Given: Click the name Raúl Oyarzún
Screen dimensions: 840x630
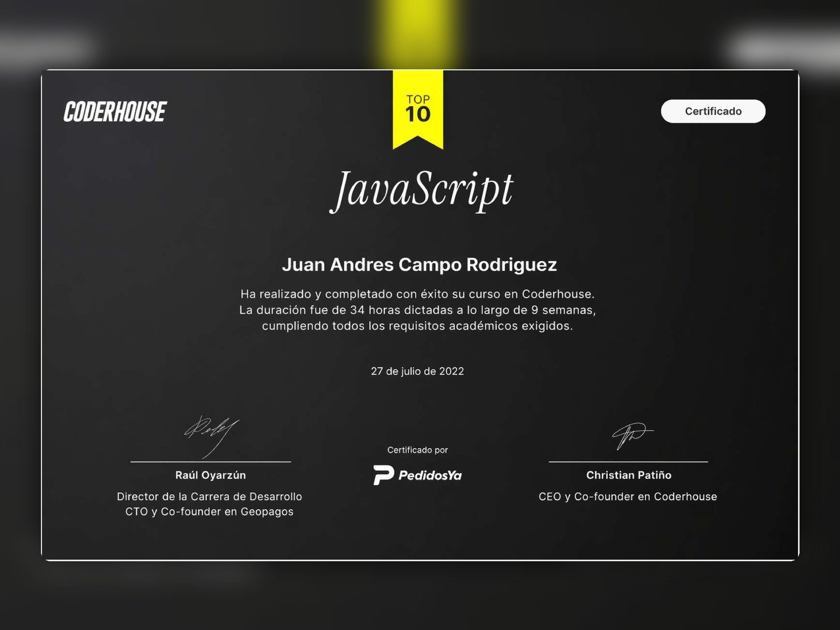Looking at the screenshot, I should point(211,475).
